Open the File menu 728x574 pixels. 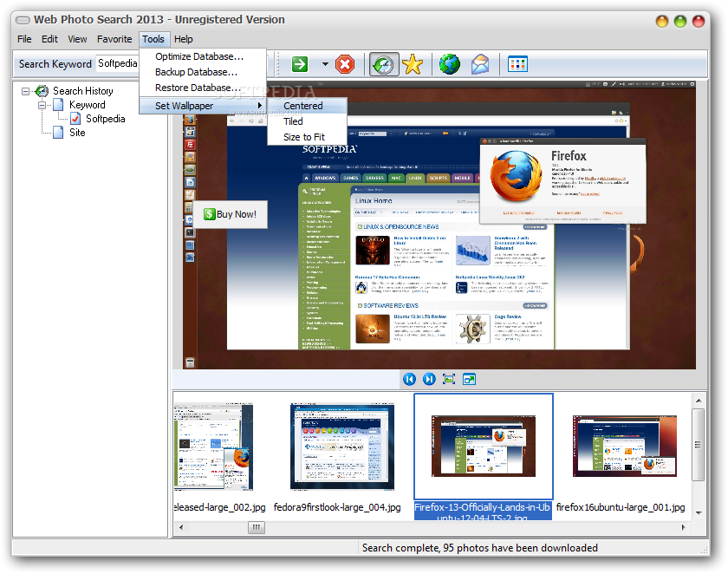click(24, 39)
